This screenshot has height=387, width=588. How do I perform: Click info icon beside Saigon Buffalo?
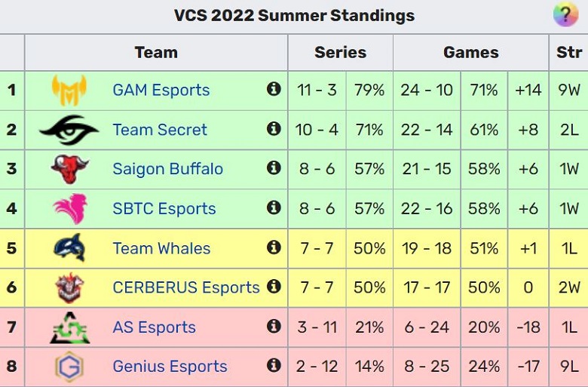click(274, 167)
